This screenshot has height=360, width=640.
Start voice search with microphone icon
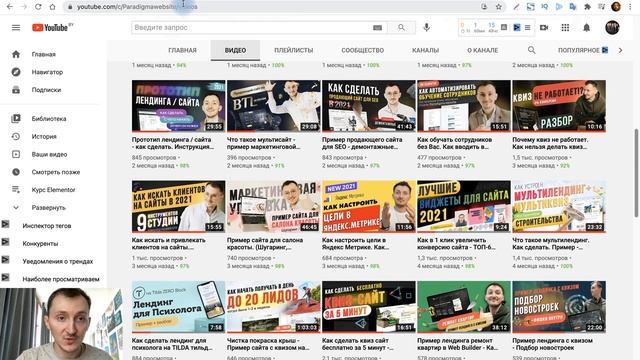coord(427,27)
